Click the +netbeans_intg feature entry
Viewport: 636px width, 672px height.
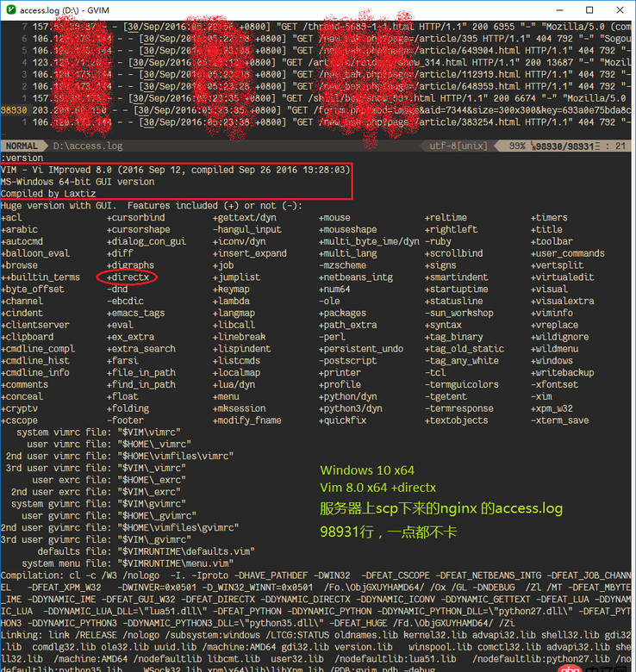tap(356, 277)
